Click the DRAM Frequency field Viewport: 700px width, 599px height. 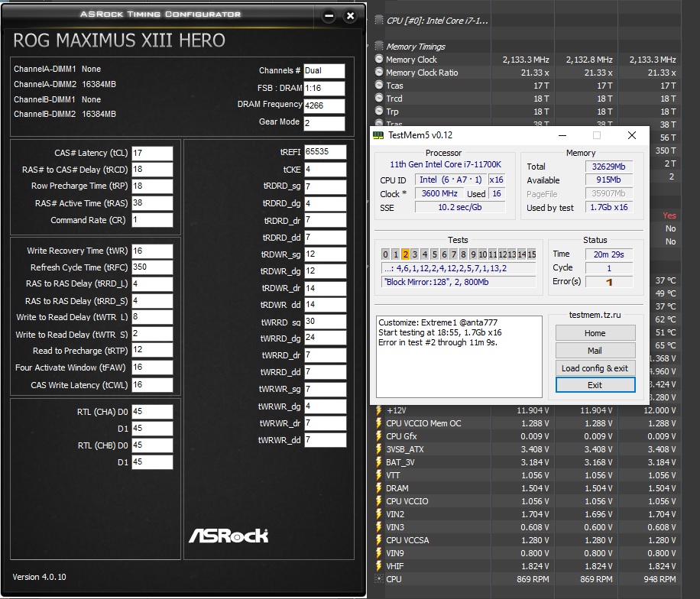click(x=325, y=105)
